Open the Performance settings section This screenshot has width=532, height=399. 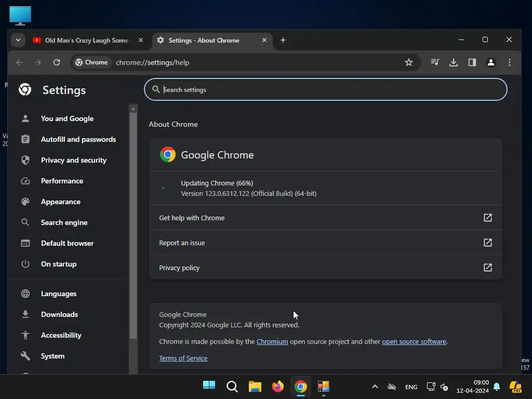point(62,181)
